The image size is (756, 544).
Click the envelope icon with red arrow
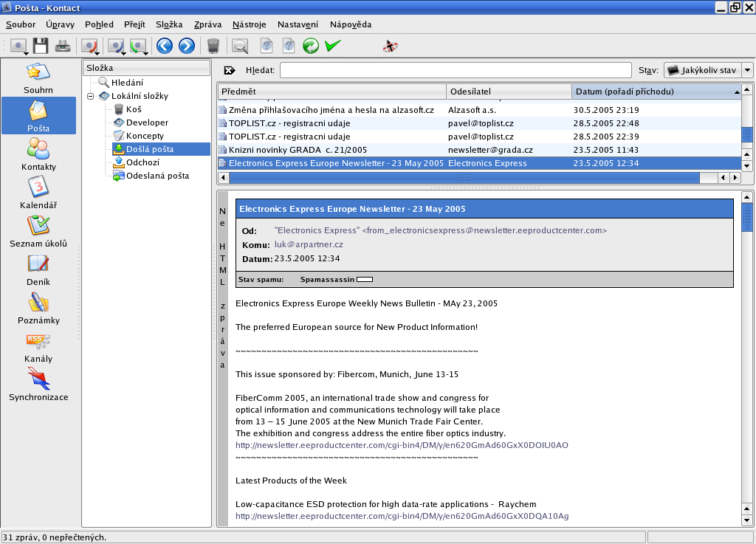click(x=90, y=46)
